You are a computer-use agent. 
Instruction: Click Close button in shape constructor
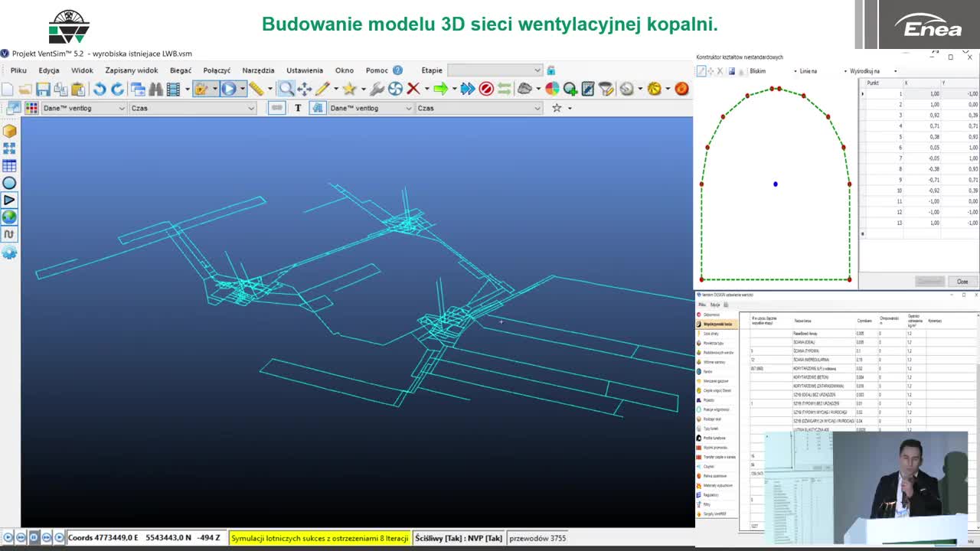(x=962, y=282)
